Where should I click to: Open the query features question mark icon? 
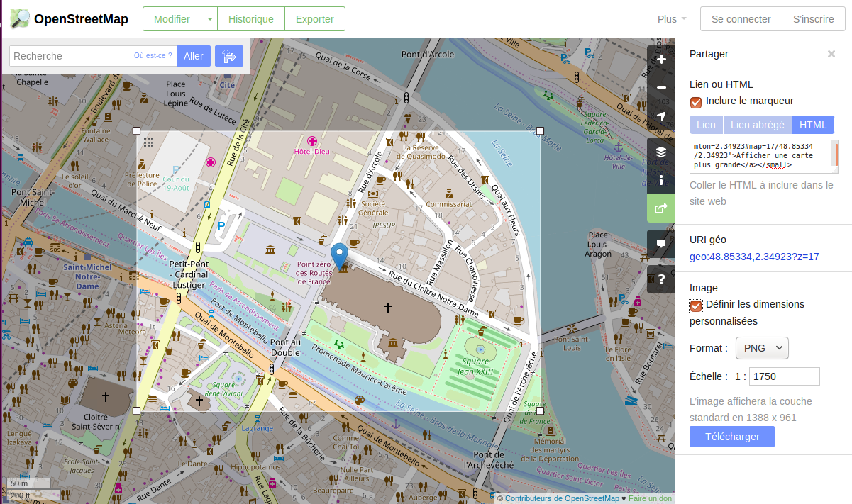pyautogui.click(x=661, y=279)
